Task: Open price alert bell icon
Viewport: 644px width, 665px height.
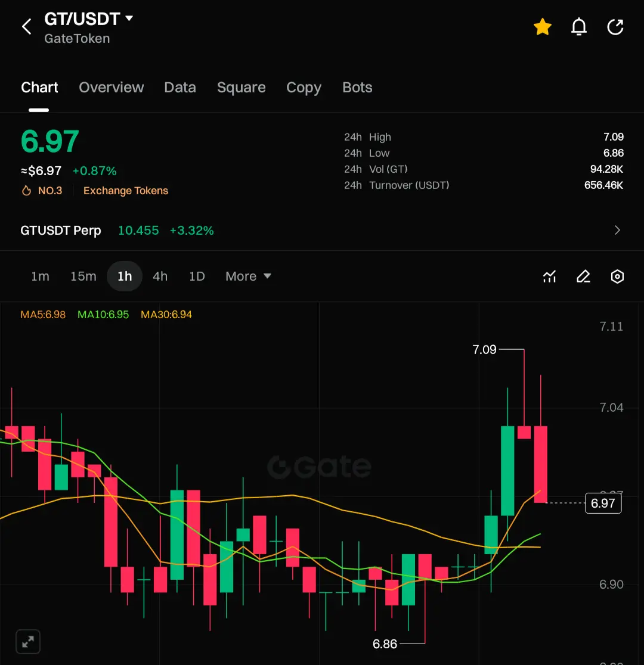Action: point(578,27)
